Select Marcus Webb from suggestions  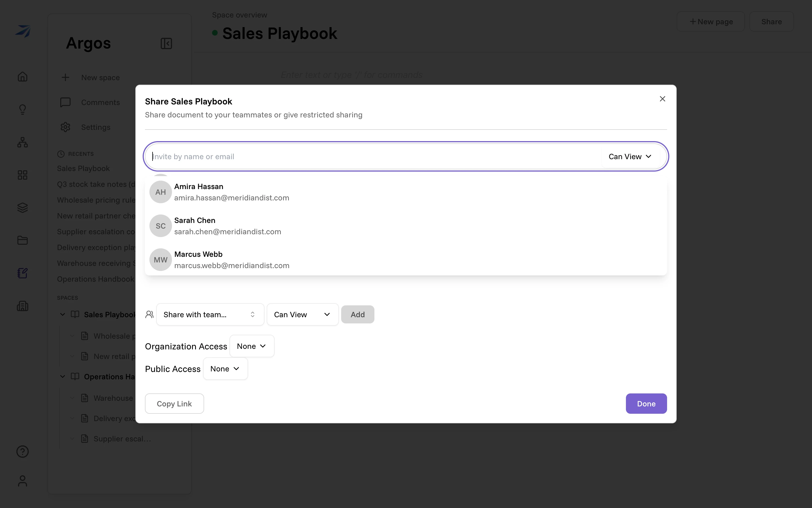coord(406,260)
